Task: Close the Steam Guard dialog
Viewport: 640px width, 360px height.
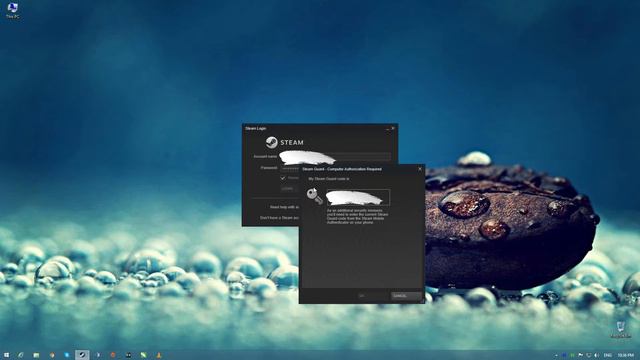Action: click(420, 169)
